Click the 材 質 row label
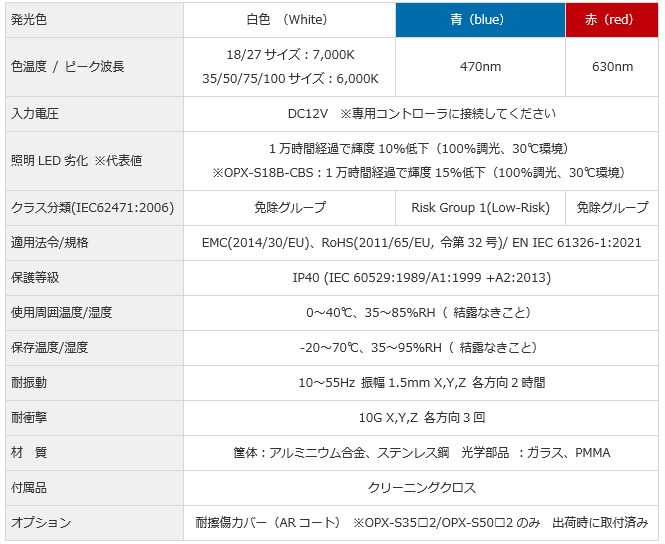The width and height of the screenshot is (665, 544). tap(29, 452)
